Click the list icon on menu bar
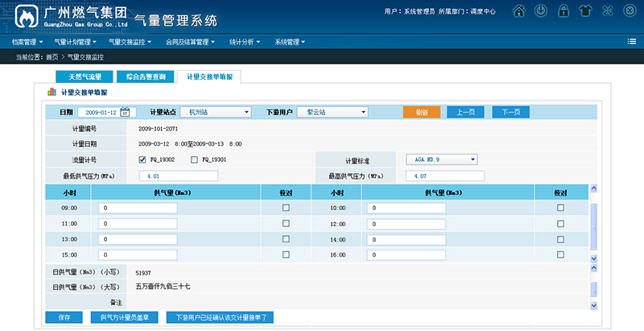Image resolution: width=644 pixels, height=331 pixels. (x=630, y=41)
